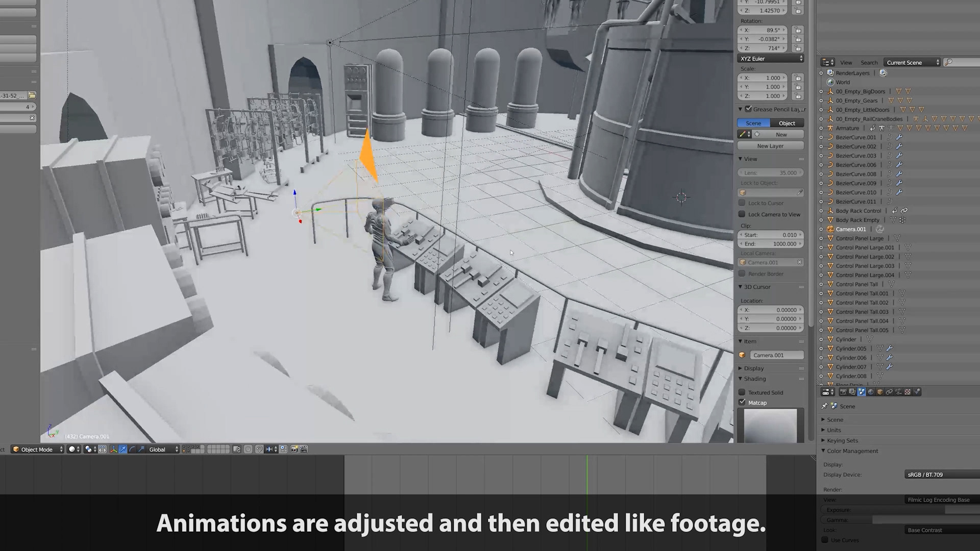Select the Rotate manipulator arc
980x551 pixels.
132,449
